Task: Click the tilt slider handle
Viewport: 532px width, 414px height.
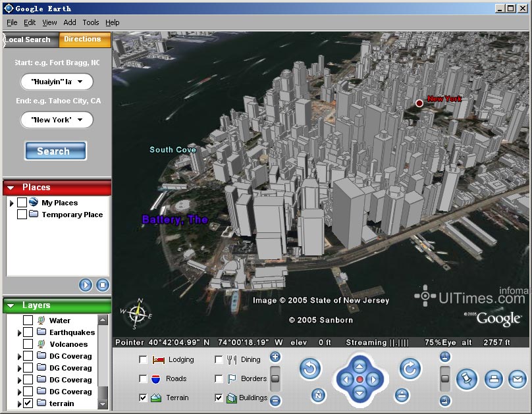Action: 445,378
